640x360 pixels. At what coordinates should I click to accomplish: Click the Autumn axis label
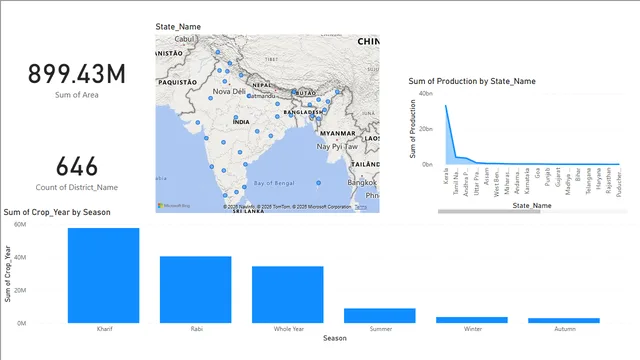[x=565, y=329]
